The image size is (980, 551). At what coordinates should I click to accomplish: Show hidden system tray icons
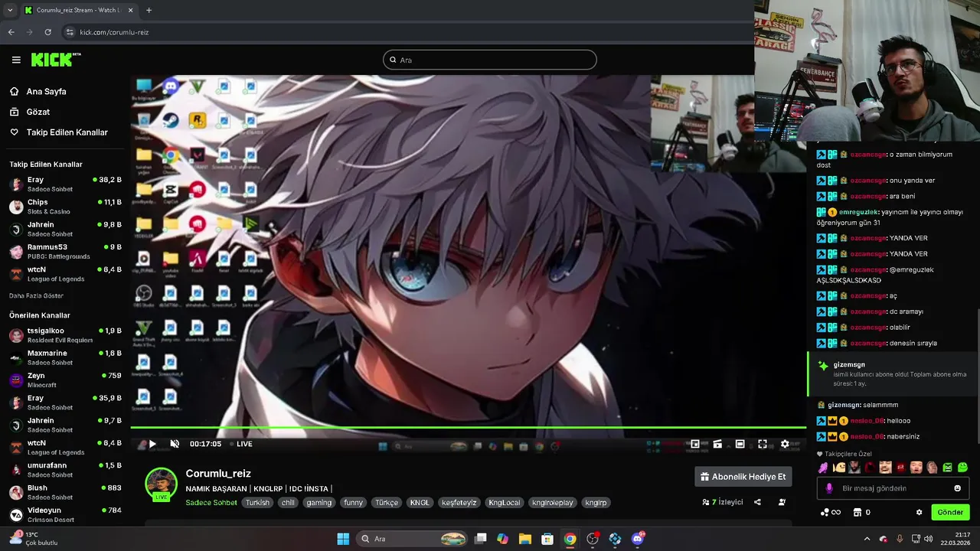pyautogui.click(x=867, y=539)
